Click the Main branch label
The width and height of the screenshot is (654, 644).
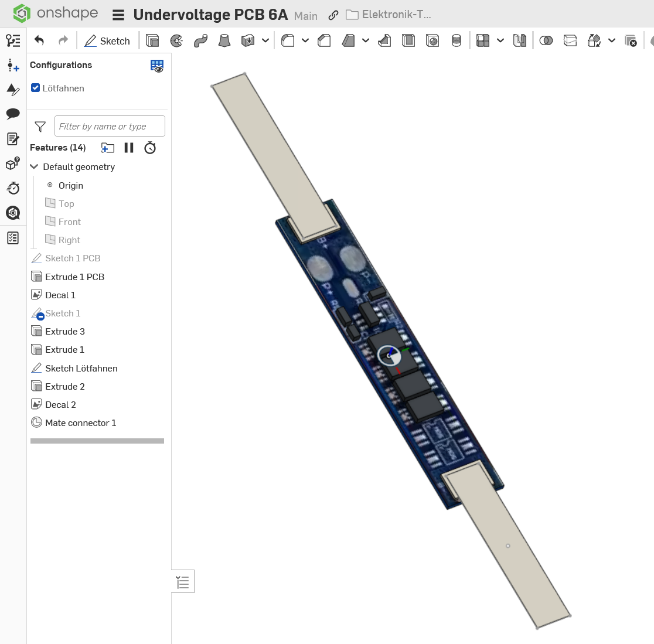(x=306, y=16)
